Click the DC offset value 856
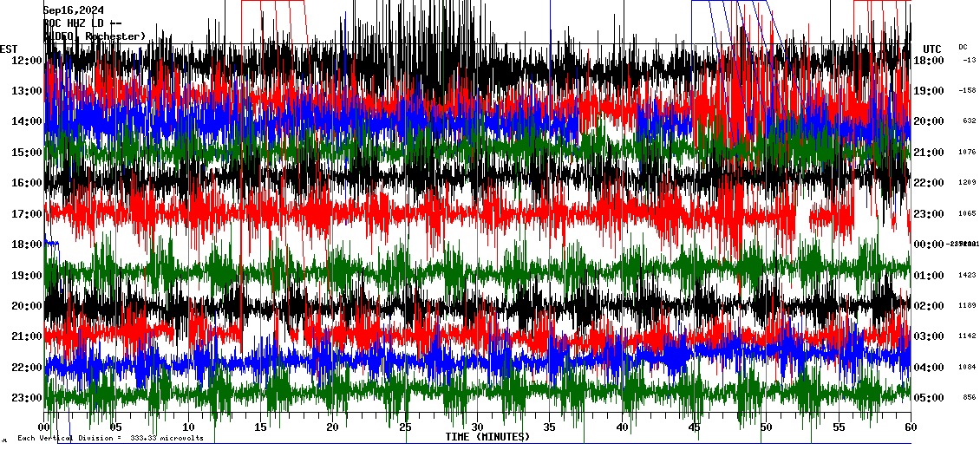The image size is (980, 450). (x=969, y=398)
